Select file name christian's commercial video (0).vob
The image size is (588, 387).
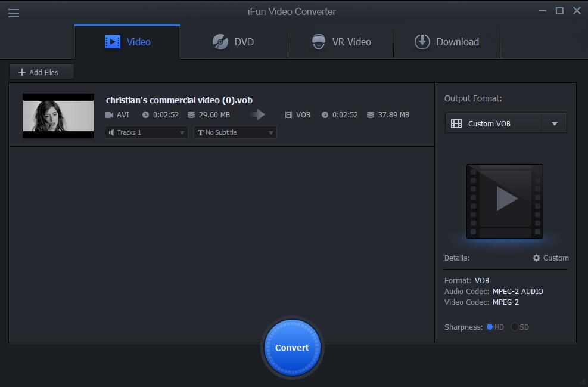[x=179, y=100]
